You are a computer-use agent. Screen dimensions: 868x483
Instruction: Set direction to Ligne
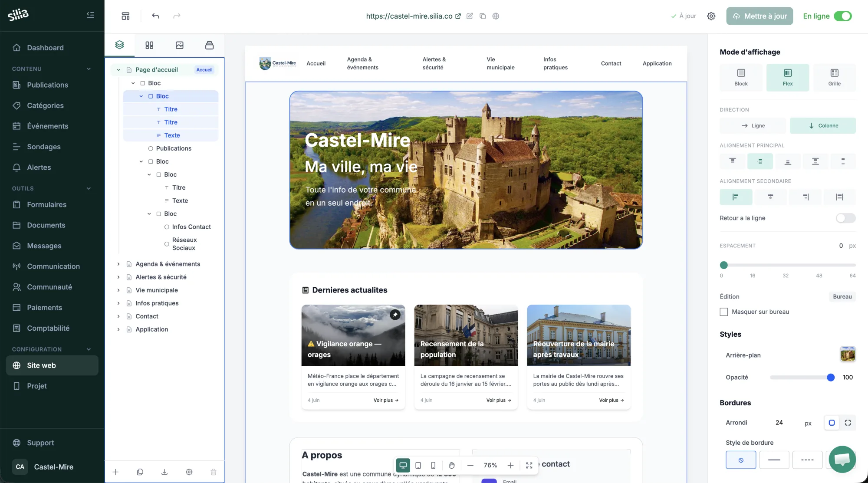[753, 125]
